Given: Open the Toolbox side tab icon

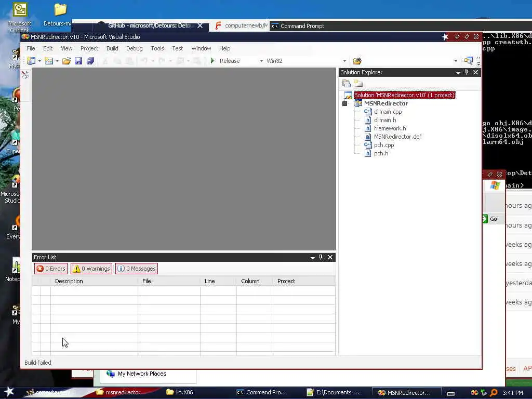Looking at the screenshot, I should click(25, 75).
